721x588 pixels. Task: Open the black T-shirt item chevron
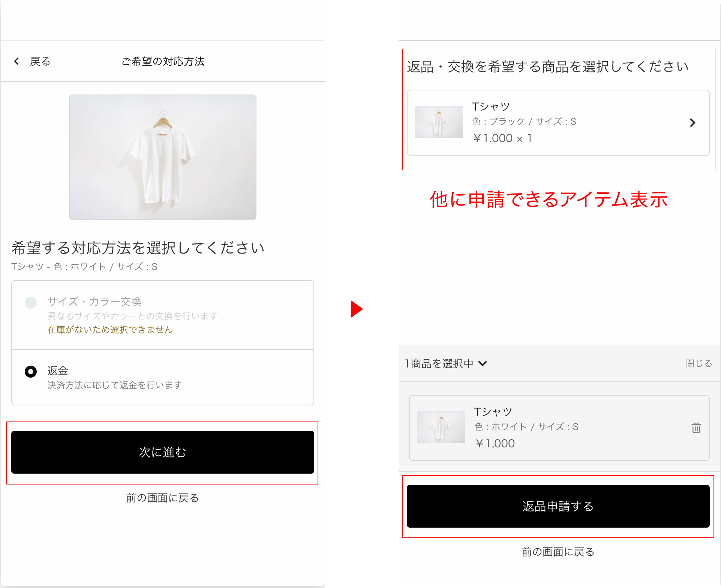click(692, 123)
